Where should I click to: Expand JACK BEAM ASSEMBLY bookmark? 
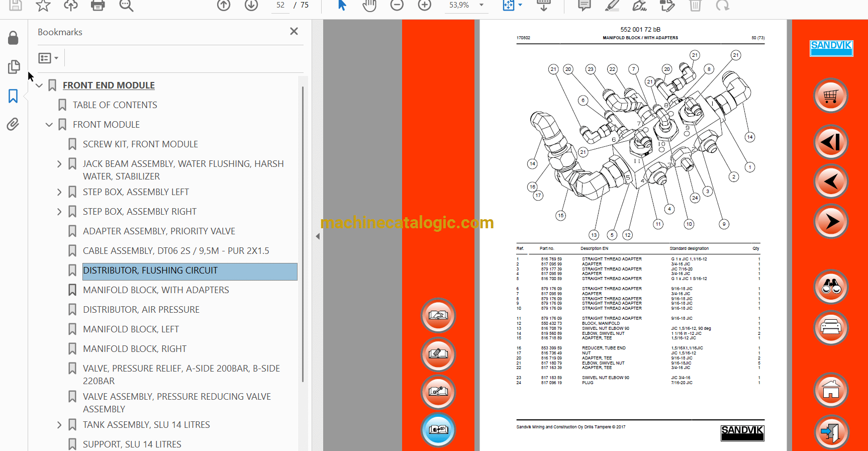tap(59, 164)
